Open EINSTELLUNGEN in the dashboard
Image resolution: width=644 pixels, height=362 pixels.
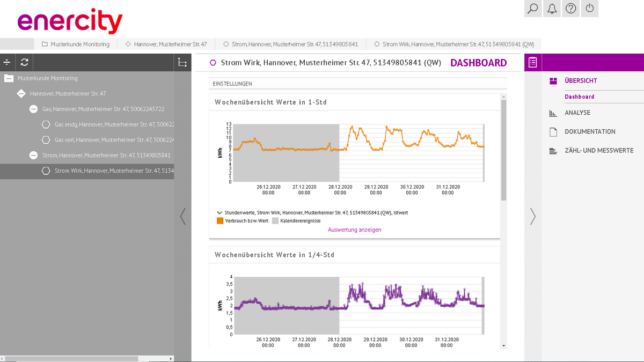[232, 84]
